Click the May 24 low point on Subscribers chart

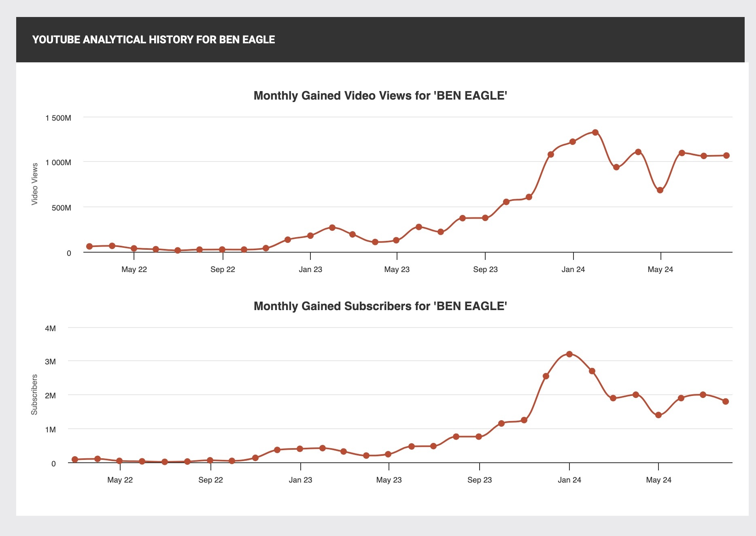(x=658, y=415)
